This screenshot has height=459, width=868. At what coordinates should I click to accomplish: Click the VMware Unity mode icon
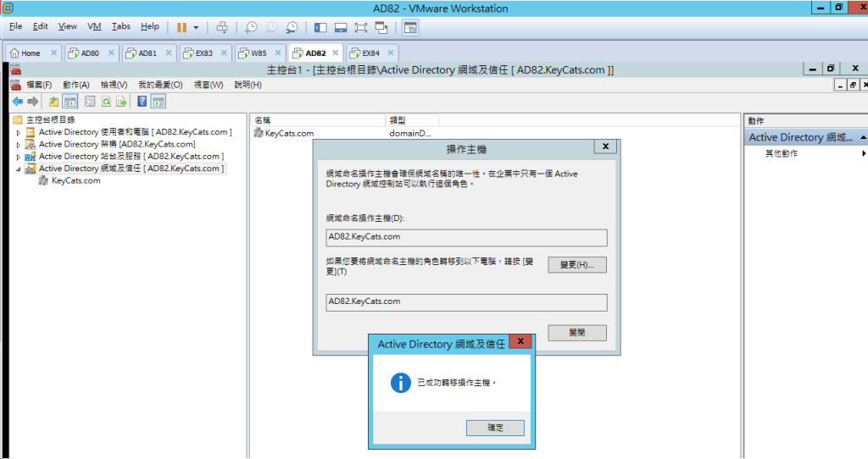point(381,27)
